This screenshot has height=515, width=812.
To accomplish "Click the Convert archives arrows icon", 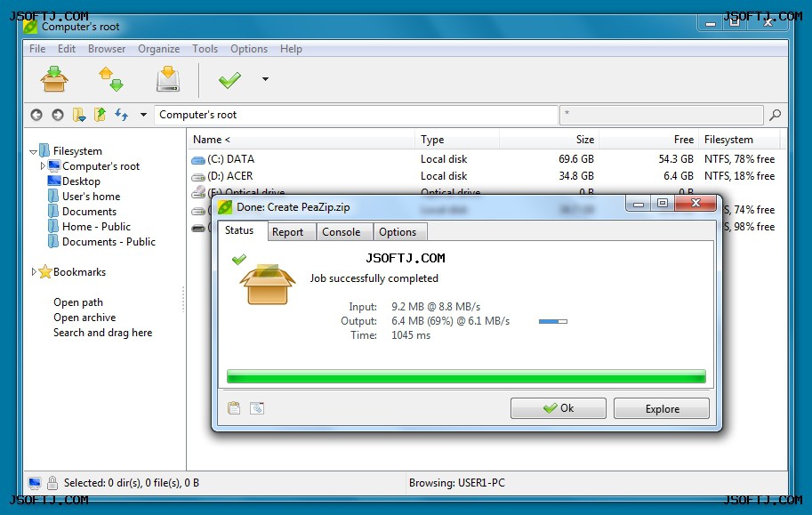I will [x=111, y=79].
